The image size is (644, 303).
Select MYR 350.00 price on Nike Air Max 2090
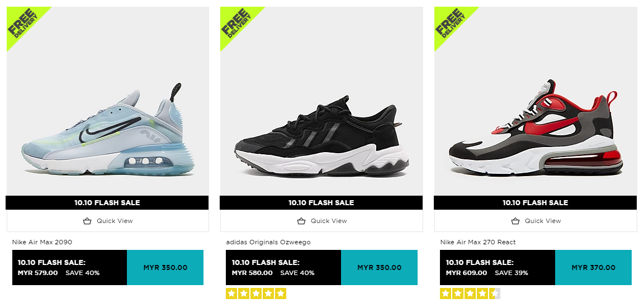click(x=165, y=268)
